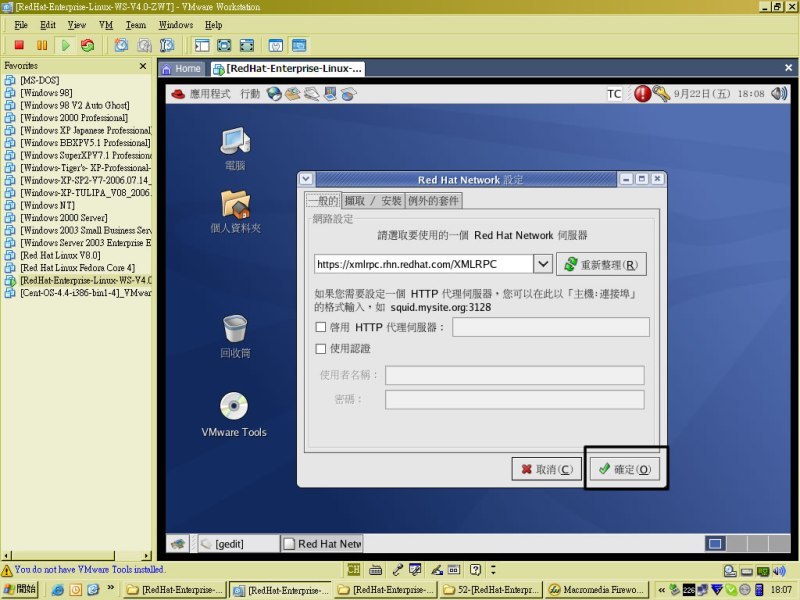Open the Edit menu
The width and height of the screenshot is (800, 600).
48,25
